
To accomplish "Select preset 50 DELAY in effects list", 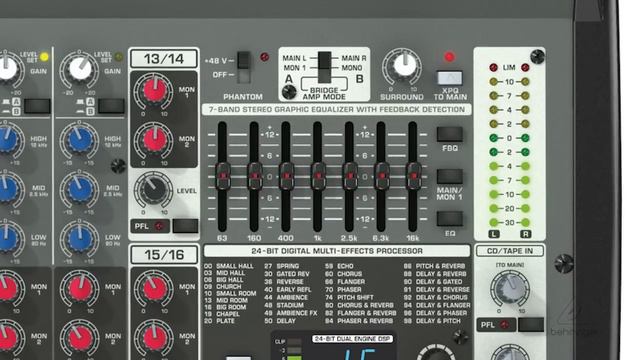I will 280,321.
